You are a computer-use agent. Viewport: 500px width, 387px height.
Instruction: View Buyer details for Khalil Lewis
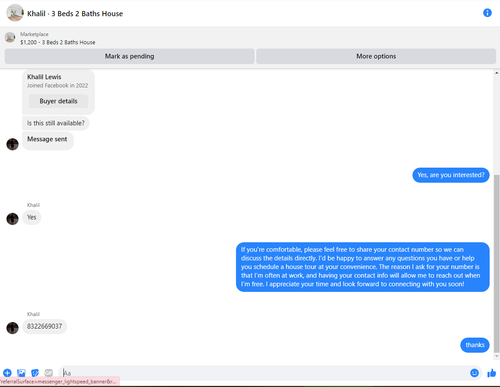tap(58, 101)
